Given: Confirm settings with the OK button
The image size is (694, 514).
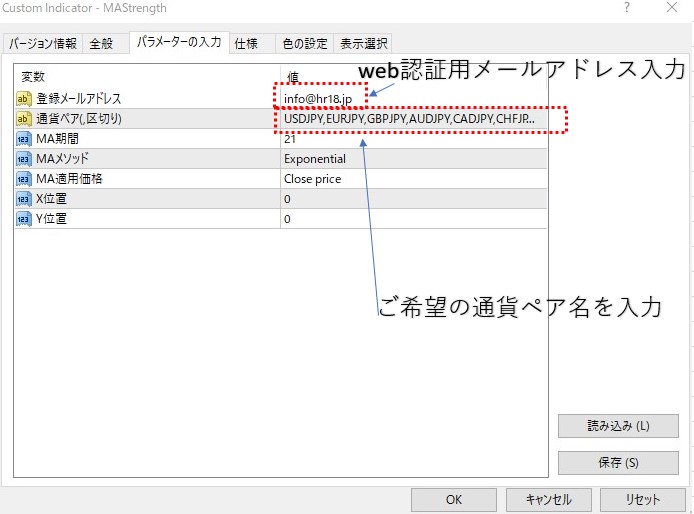Looking at the screenshot, I should pyautogui.click(x=454, y=499).
